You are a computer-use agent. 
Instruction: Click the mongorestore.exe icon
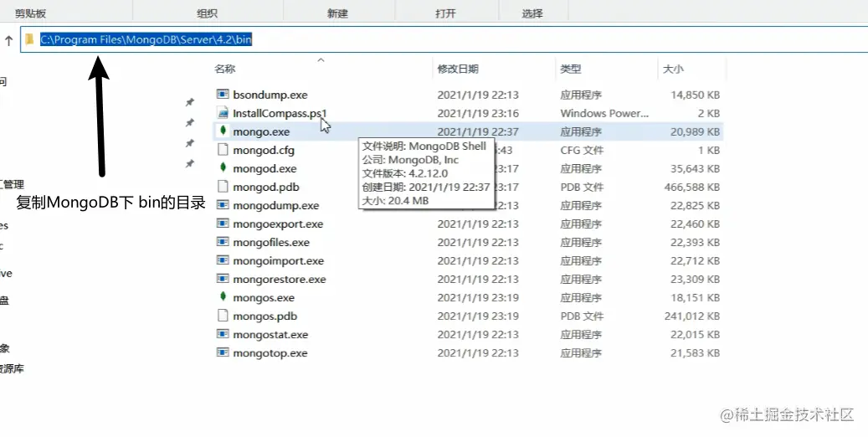click(223, 279)
